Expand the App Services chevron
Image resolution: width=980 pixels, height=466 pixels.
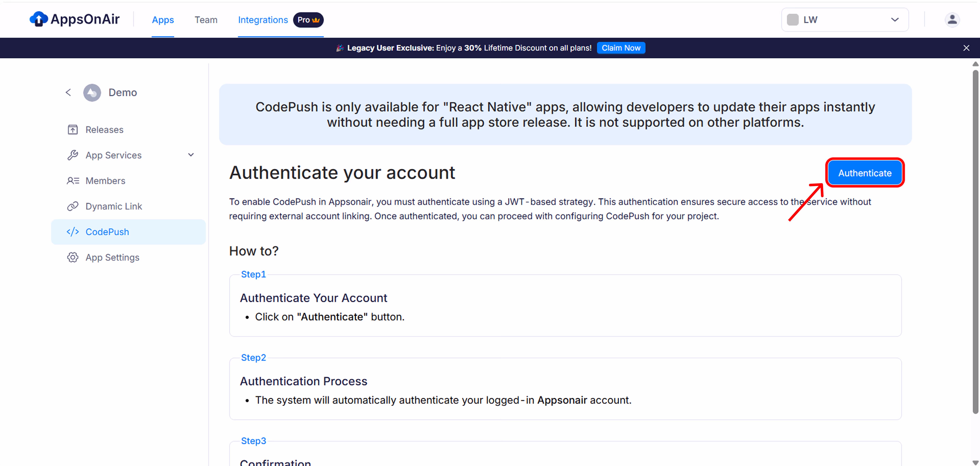pyautogui.click(x=191, y=155)
